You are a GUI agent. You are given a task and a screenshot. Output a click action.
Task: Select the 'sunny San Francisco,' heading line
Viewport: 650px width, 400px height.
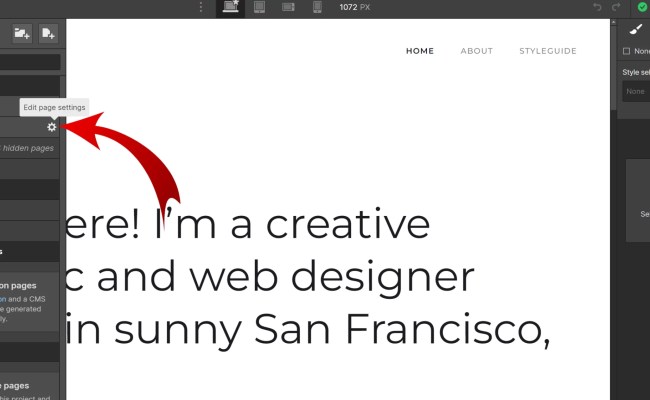pos(332,330)
